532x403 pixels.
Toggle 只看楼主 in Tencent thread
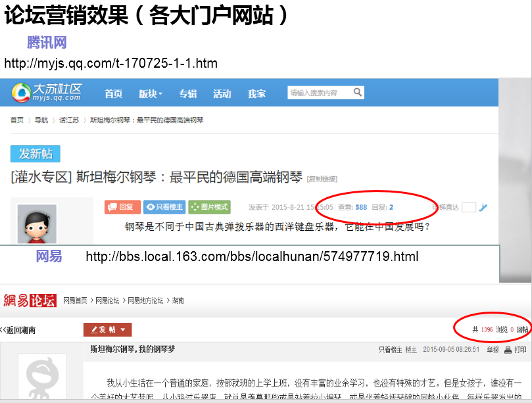click(164, 207)
